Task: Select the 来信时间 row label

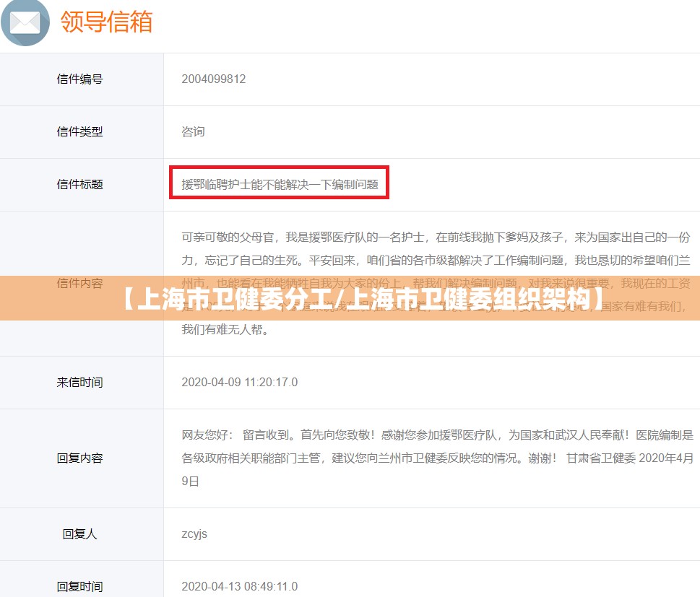Action: click(x=80, y=383)
